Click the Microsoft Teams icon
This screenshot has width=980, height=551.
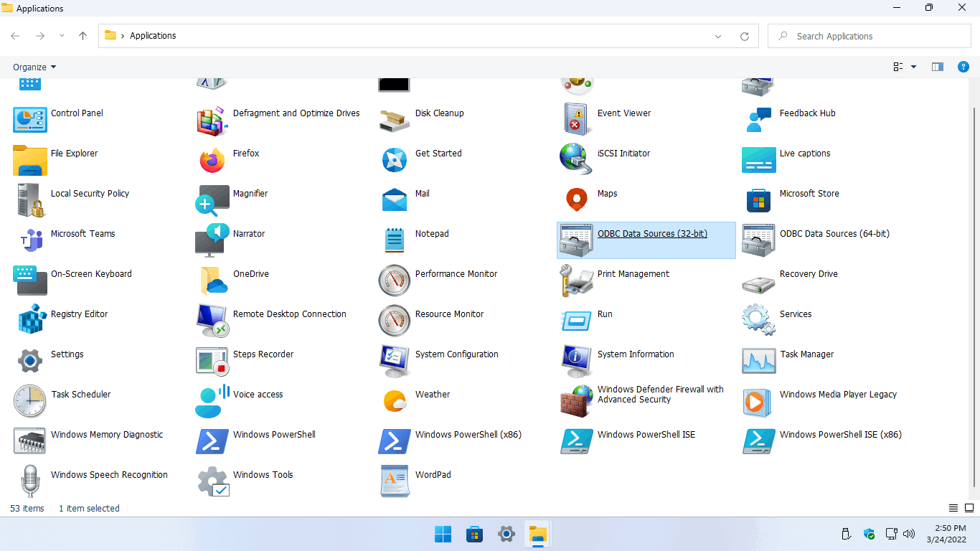point(30,240)
